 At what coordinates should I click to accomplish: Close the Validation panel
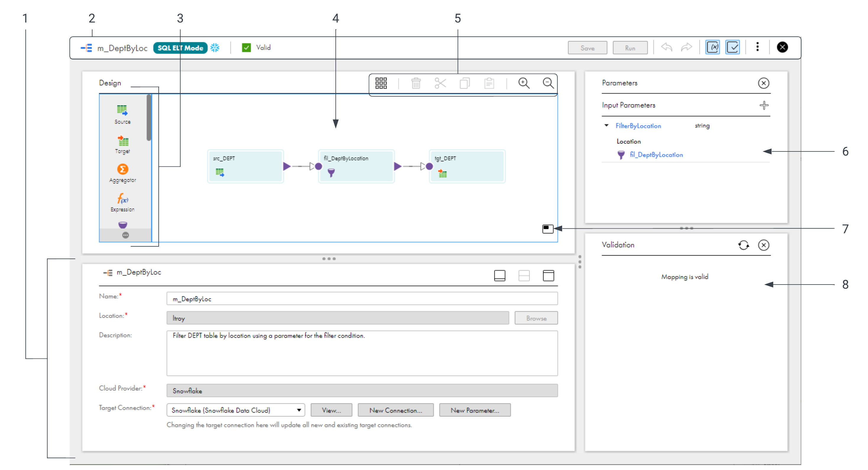[x=764, y=245]
